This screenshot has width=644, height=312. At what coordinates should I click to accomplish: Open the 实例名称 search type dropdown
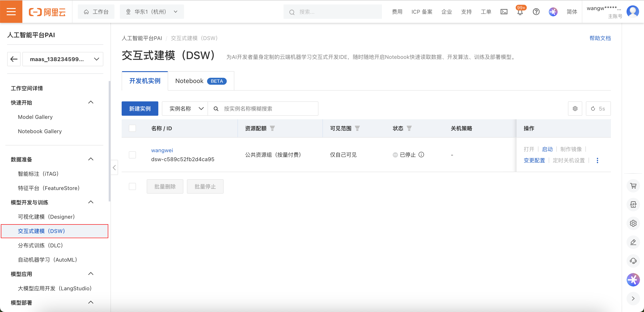pos(185,109)
